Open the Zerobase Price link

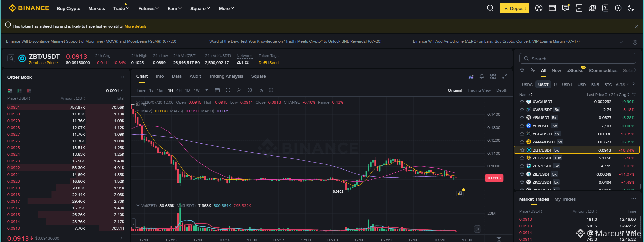[44, 63]
